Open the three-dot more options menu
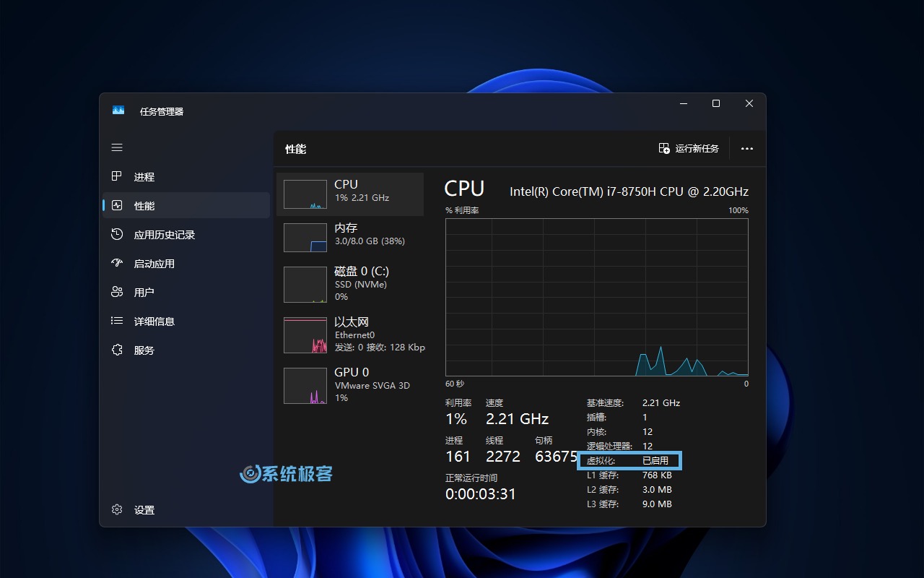 [x=746, y=149]
